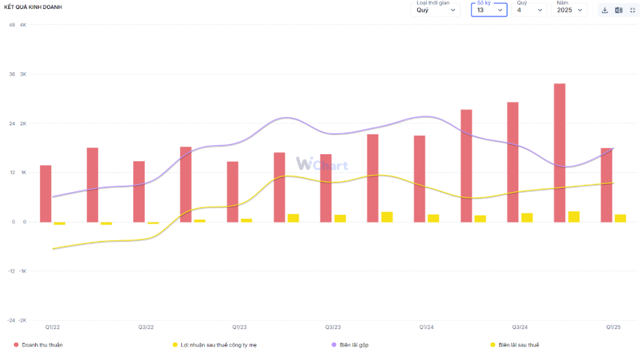The height and width of the screenshot is (356, 644).
Task: Open the Quý number dropdown
Action: [529, 10]
